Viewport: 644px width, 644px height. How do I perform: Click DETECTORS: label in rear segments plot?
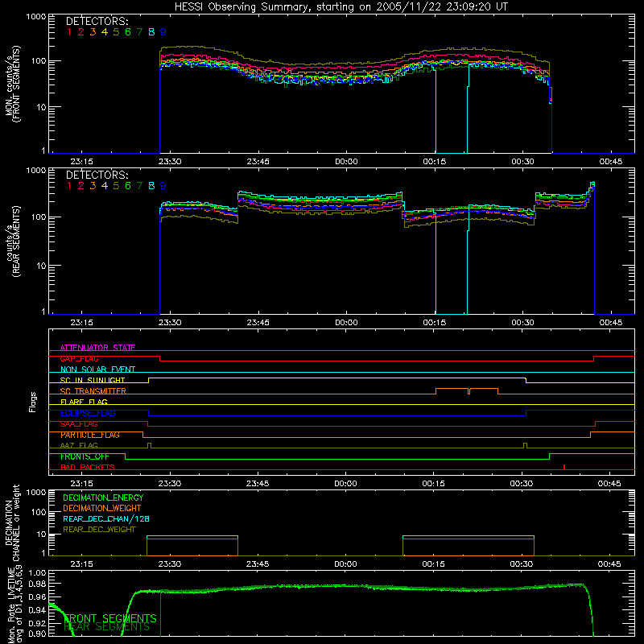coord(97,175)
